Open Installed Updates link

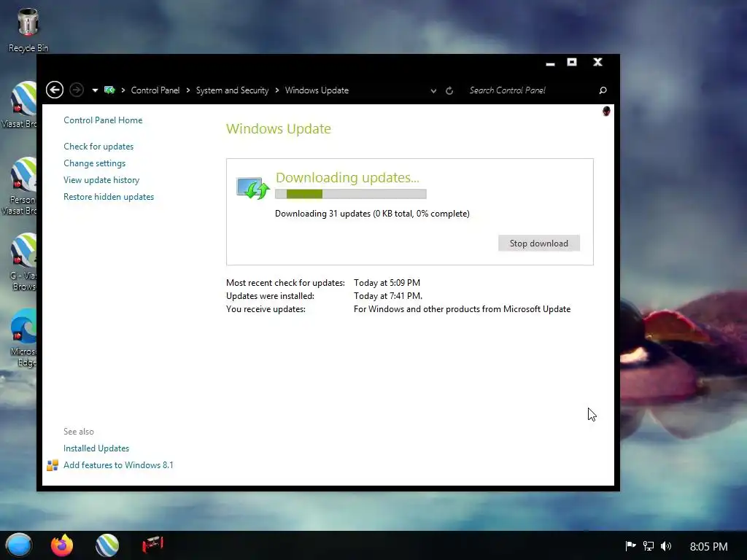pyautogui.click(x=96, y=448)
